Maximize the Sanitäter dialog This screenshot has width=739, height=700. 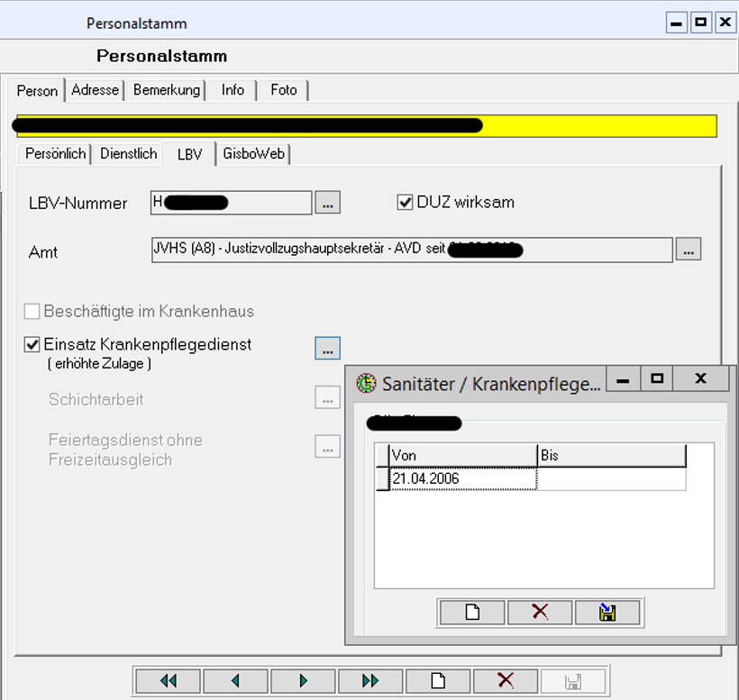coord(656,378)
